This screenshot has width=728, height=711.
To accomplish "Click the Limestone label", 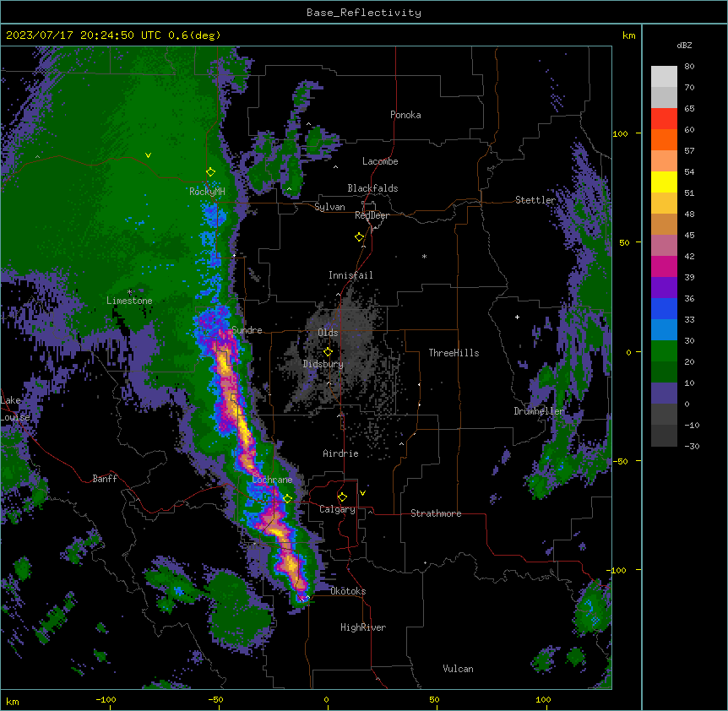I will (x=129, y=301).
